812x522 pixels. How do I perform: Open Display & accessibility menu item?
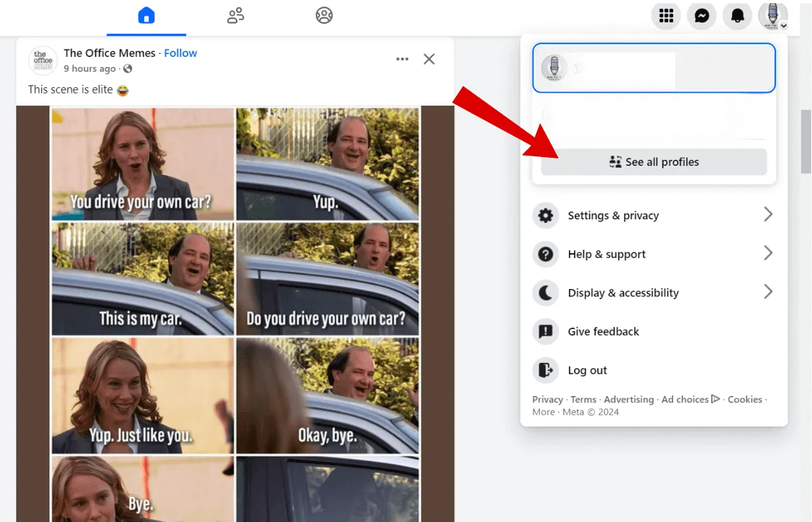[654, 292]
